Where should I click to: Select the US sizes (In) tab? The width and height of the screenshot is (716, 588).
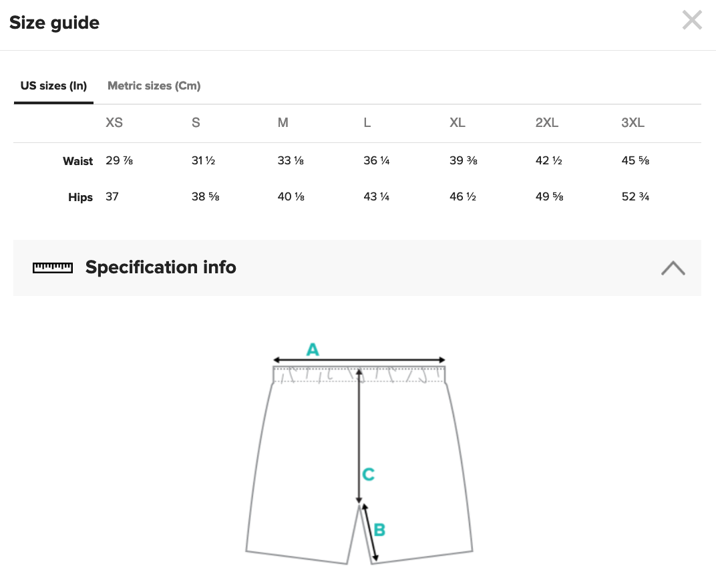[x=53, y=86]
